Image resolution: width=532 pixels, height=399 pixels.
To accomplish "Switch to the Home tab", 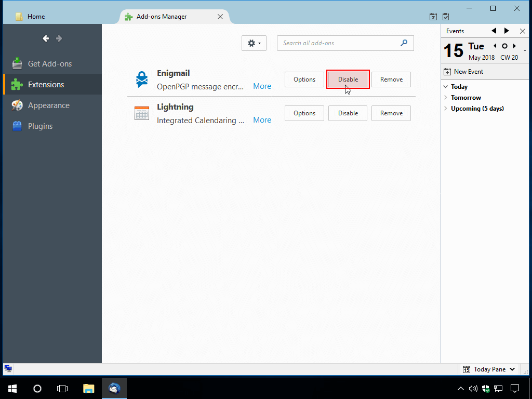I will [36, 17].
